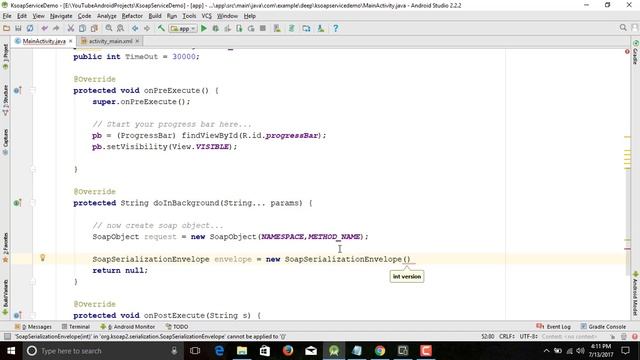
Task: Click the Replace icon in toolbar
Action: tap(120, 28)
